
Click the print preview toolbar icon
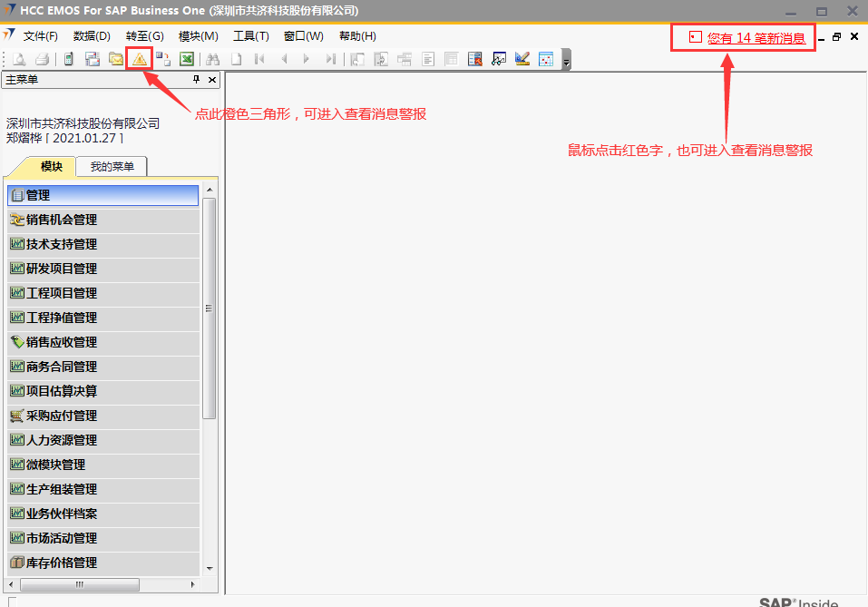18,59
